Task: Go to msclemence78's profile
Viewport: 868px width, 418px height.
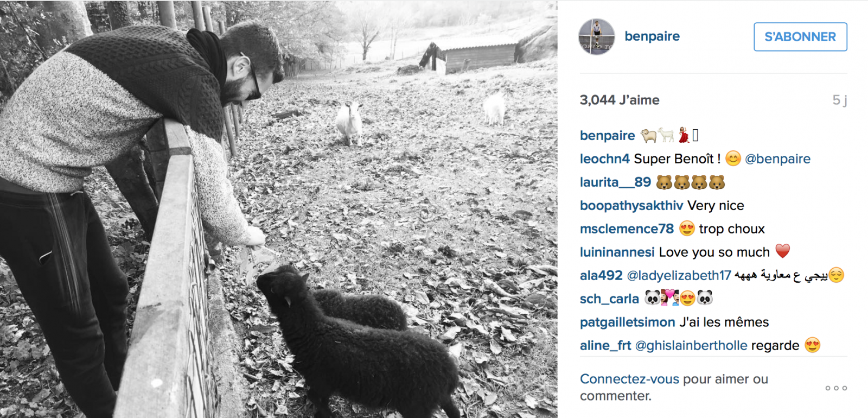Action: coord(627,229)
